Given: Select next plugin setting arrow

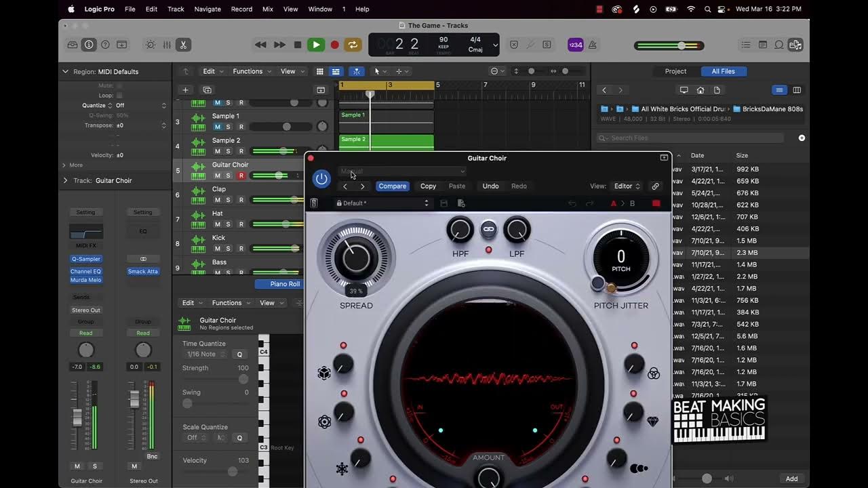Looking at the screenshot, I should point(362,186).
